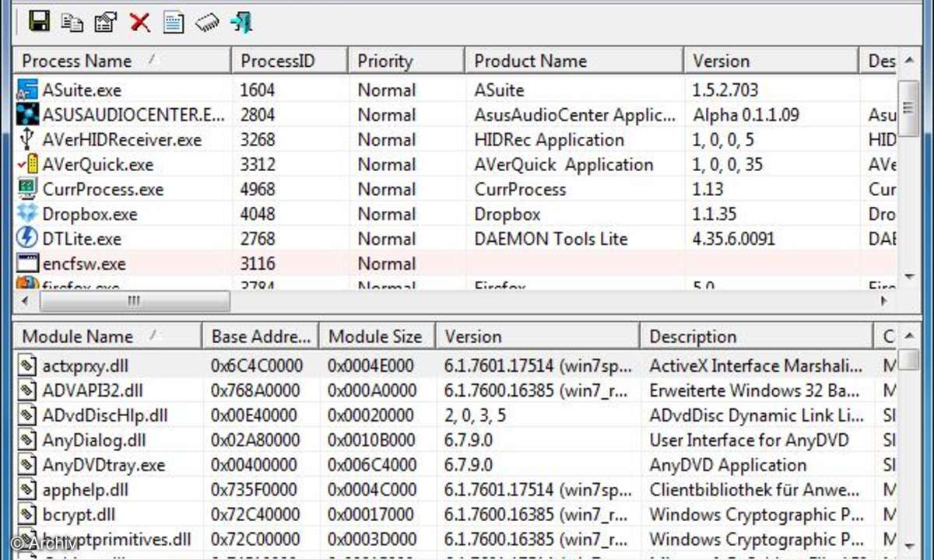This screenshot has height=560, width=934.
Task: Click version cell 1.5.2.703
Action: [725, 90]
